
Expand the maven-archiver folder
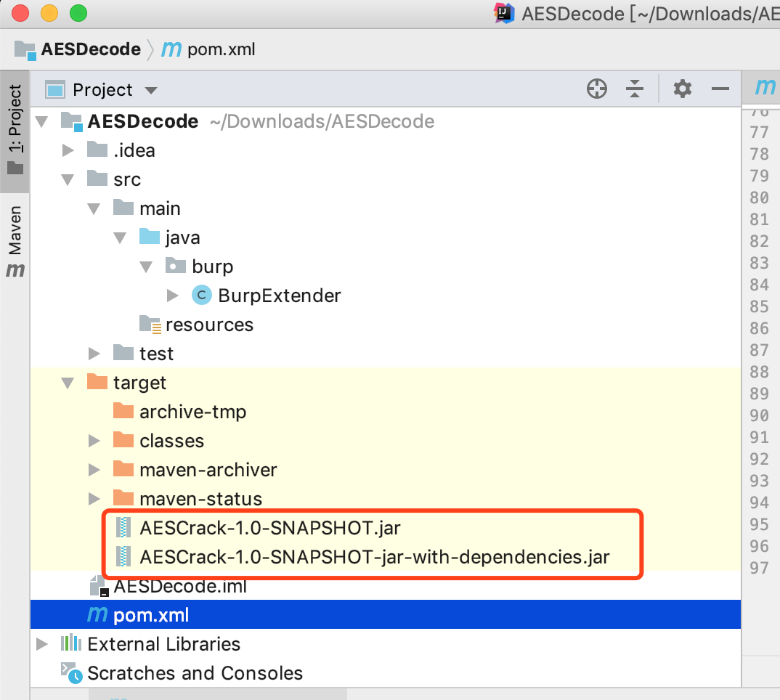(x=94, y=470)
